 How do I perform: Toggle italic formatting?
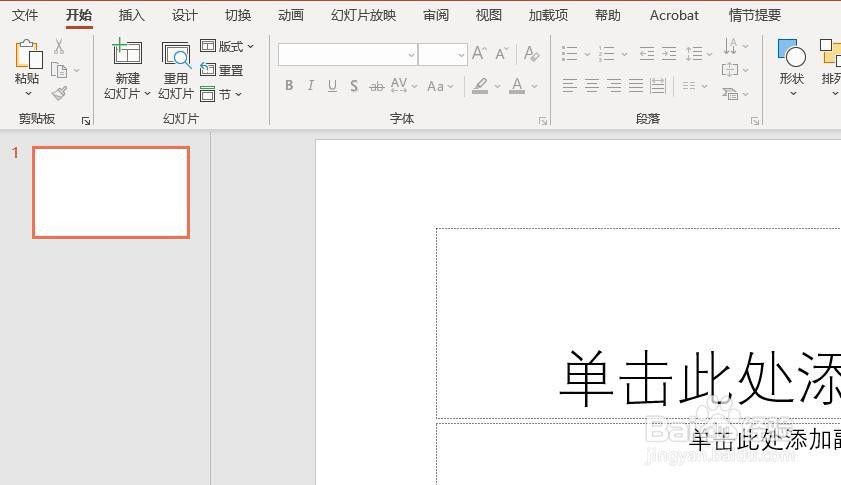(311, 85)
